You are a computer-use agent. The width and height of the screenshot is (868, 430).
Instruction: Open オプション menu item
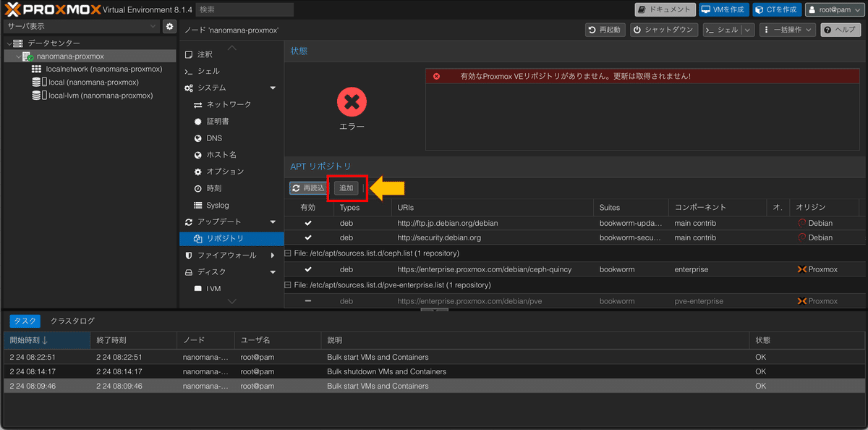(231, 172)
